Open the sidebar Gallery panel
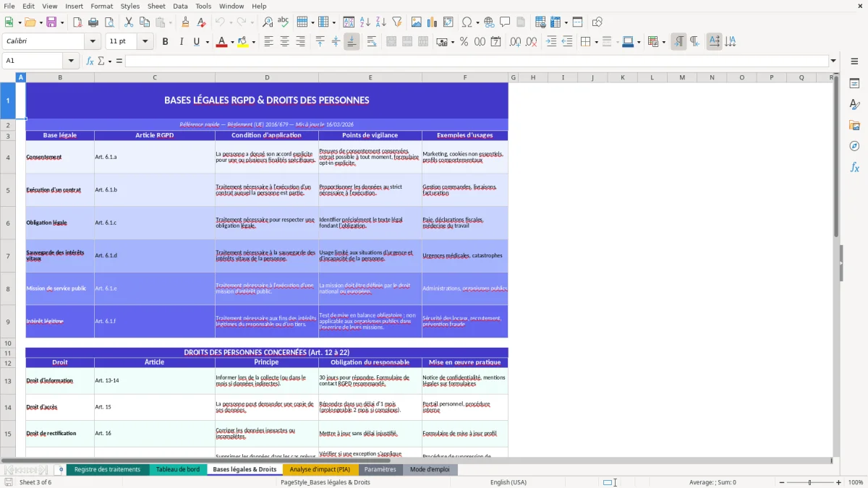 point(854,125)
